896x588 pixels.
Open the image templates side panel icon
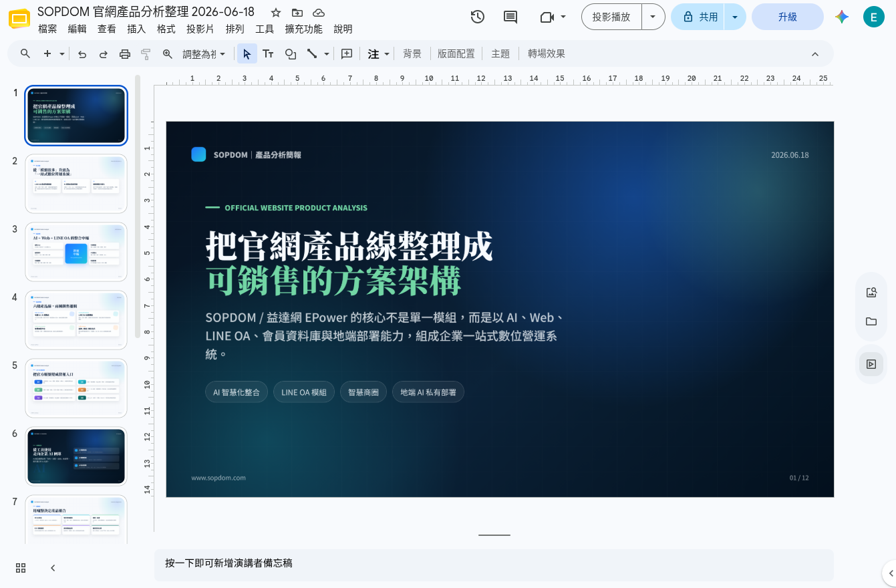(x=871, y=292)
